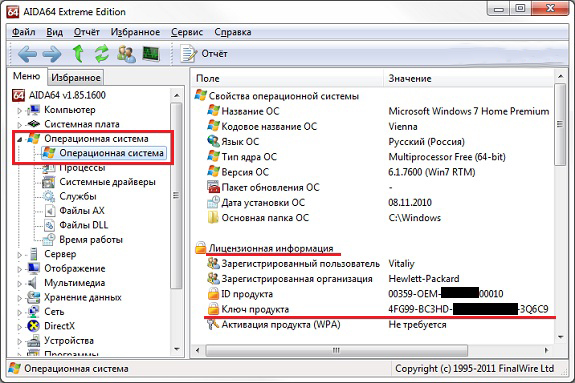Click the Хранение данных drive icon
The image size is (575, 383).
33,297
